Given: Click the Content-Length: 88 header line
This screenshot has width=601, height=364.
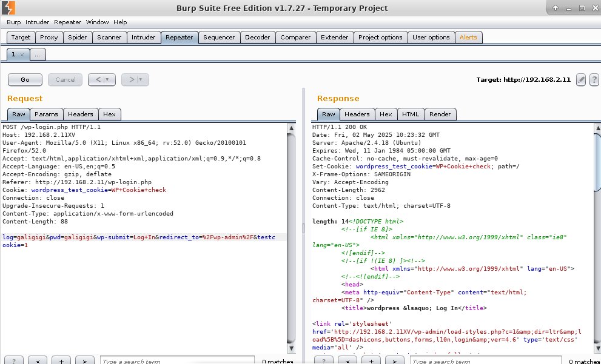Looking at the screenshot, I should tap(35, 222).
